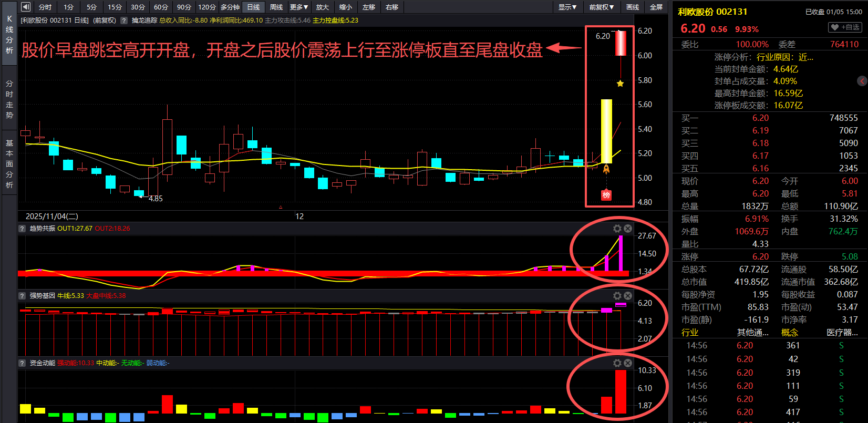Open the K线分析 sidebar tab
Viewport: 868px width, 423px height.
pos(9,34)
